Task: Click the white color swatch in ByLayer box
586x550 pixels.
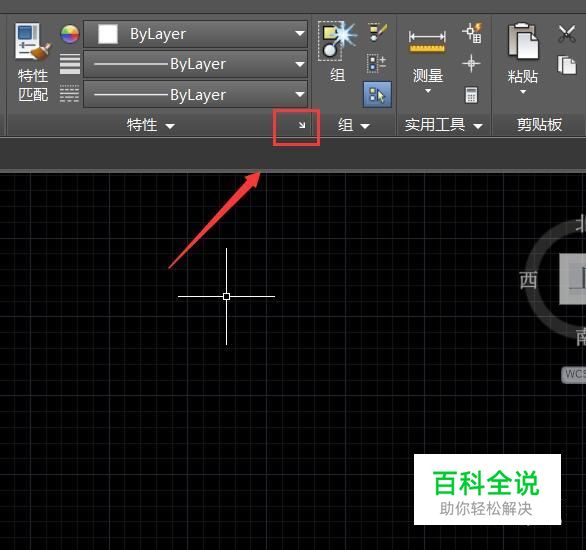Action: (x=108, y=34)
